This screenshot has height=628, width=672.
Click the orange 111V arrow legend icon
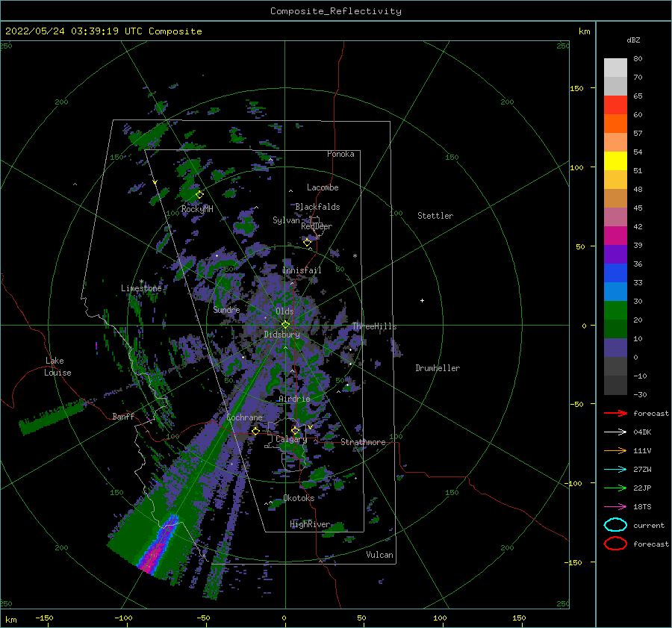(x=615, y=450)
